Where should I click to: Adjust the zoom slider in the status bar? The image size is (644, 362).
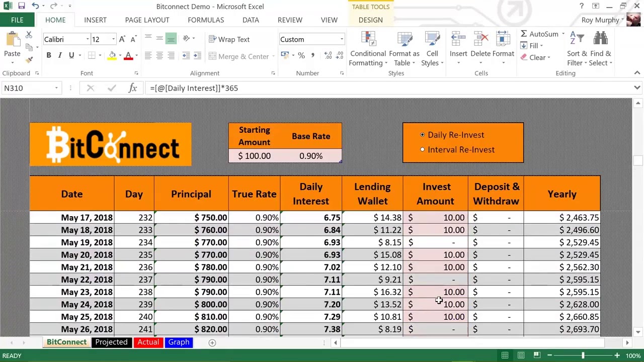583,355
